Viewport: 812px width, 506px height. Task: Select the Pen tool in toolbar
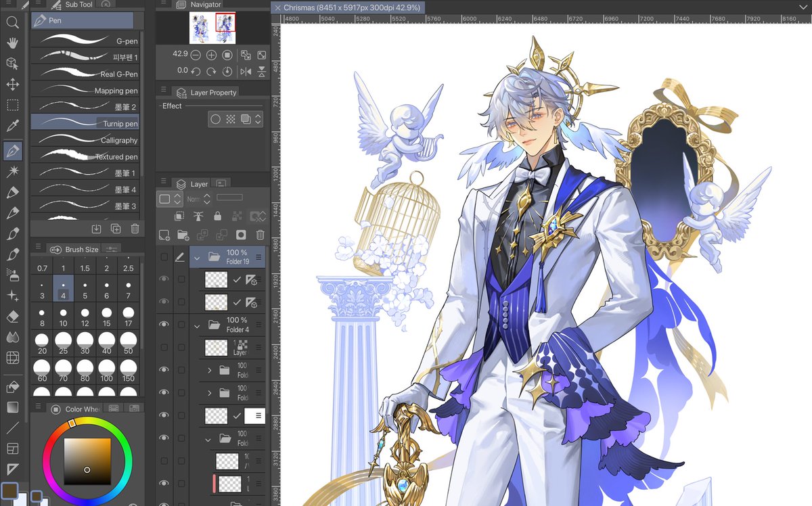[12, 151]
